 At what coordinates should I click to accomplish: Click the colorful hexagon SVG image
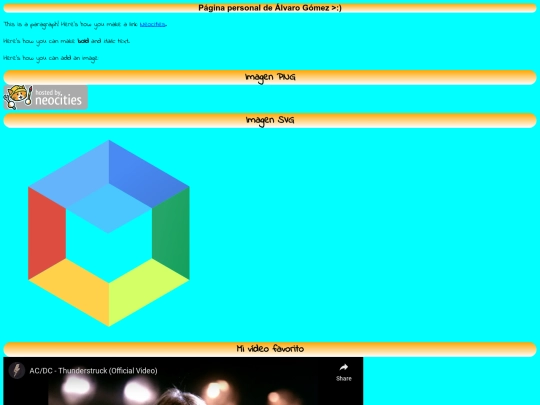click(x=109, y=233)
